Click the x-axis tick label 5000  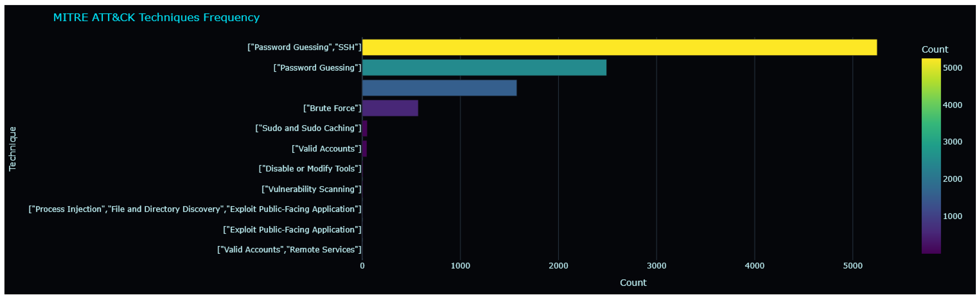click(853, 266)
